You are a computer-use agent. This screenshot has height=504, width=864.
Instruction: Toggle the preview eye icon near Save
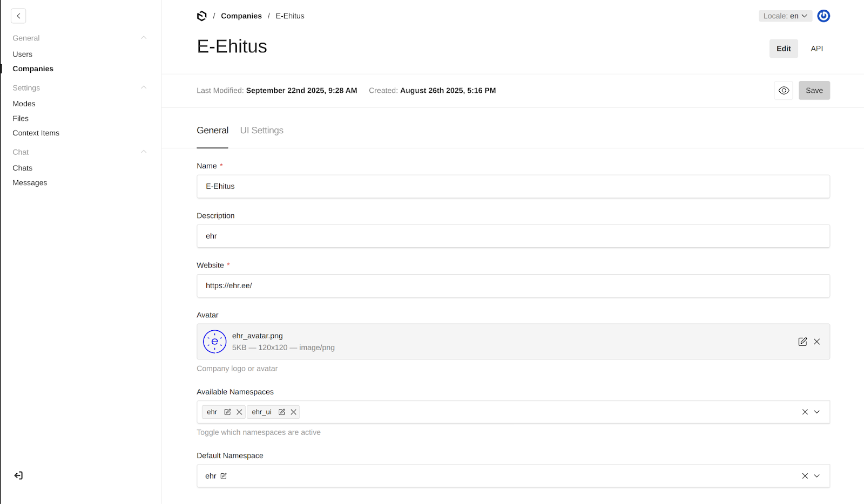(x=784, y=90)
